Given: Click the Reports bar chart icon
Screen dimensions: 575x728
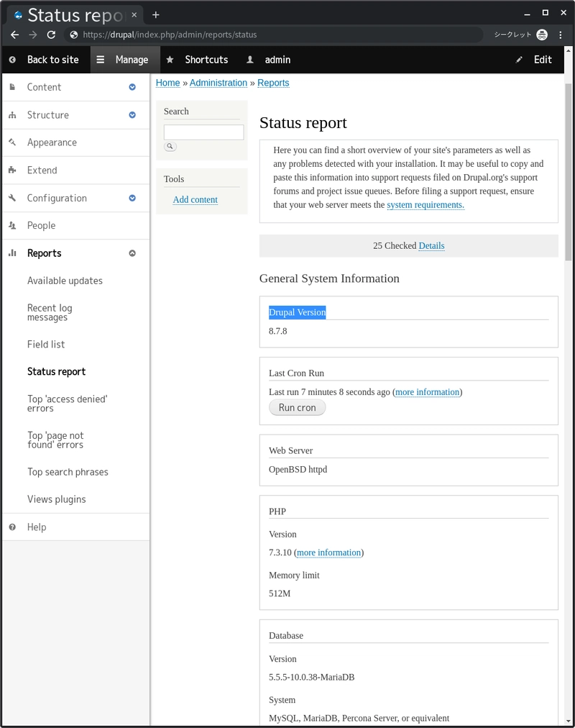Looking at the screenshot, I should (12, 253).
